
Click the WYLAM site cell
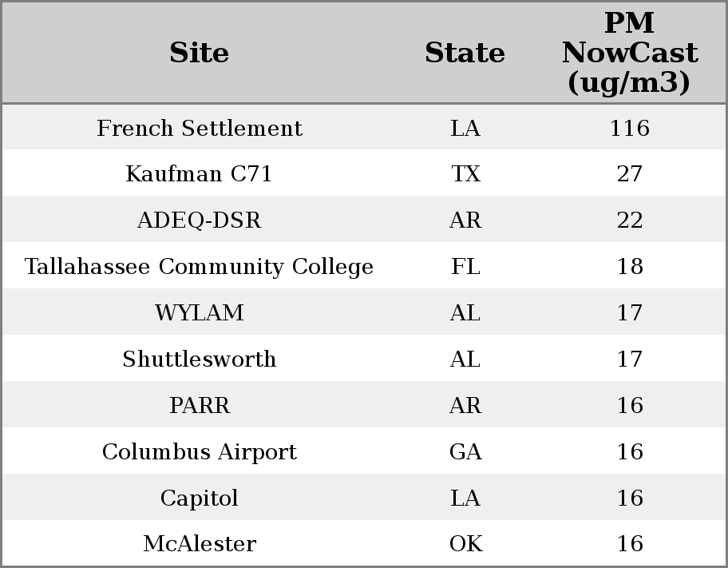coord(199,313)
